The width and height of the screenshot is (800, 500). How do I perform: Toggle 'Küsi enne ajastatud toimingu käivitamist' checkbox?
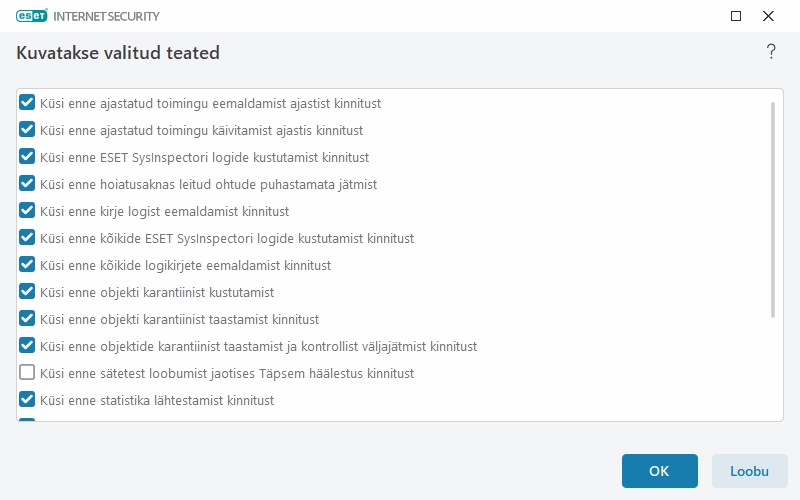(28, 130)
